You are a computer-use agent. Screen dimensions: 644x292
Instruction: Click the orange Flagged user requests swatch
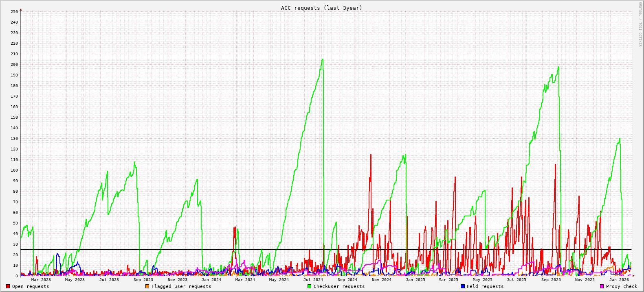147,286
